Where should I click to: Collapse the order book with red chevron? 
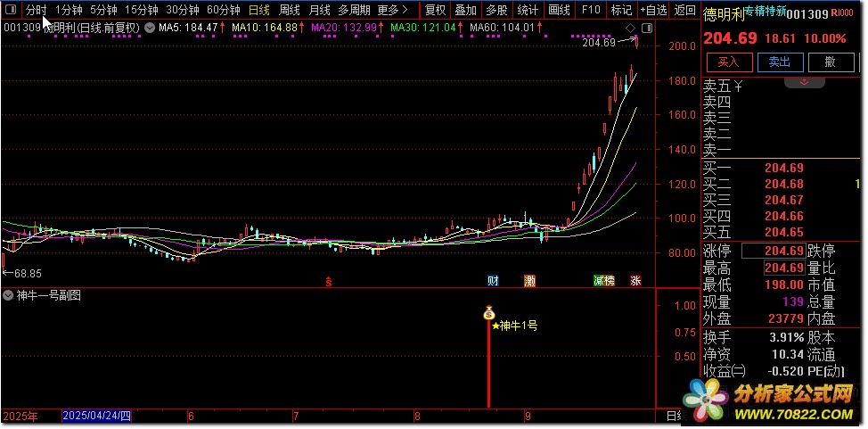point(805,83)
